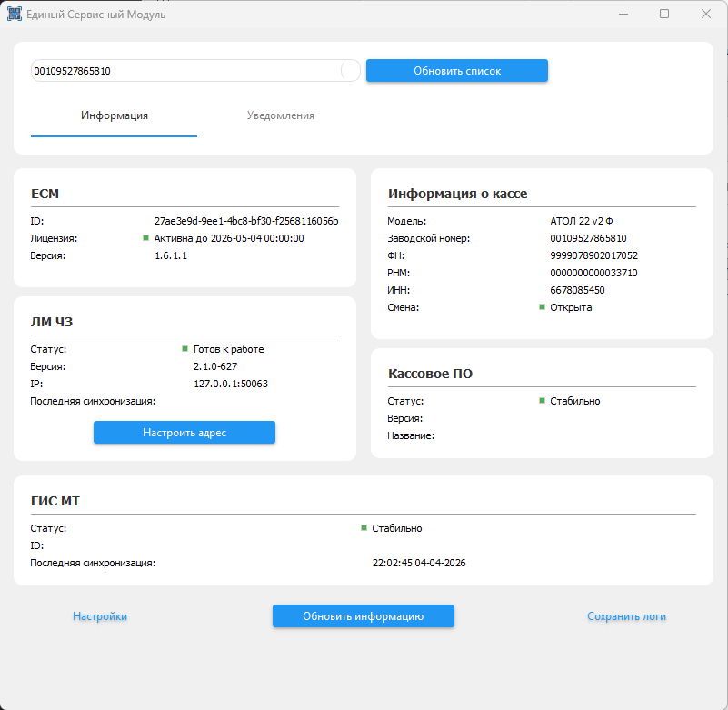Maximize the application window
728x710 pixels.
click(x=664, y=15)
